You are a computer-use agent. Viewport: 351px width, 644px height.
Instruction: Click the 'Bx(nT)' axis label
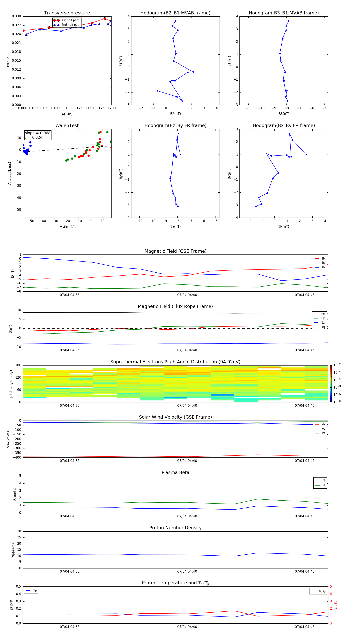[x=284, y=227]
